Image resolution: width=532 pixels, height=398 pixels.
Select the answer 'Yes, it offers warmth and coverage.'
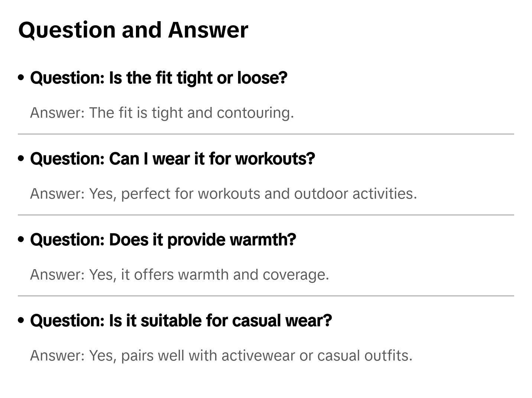179,275
